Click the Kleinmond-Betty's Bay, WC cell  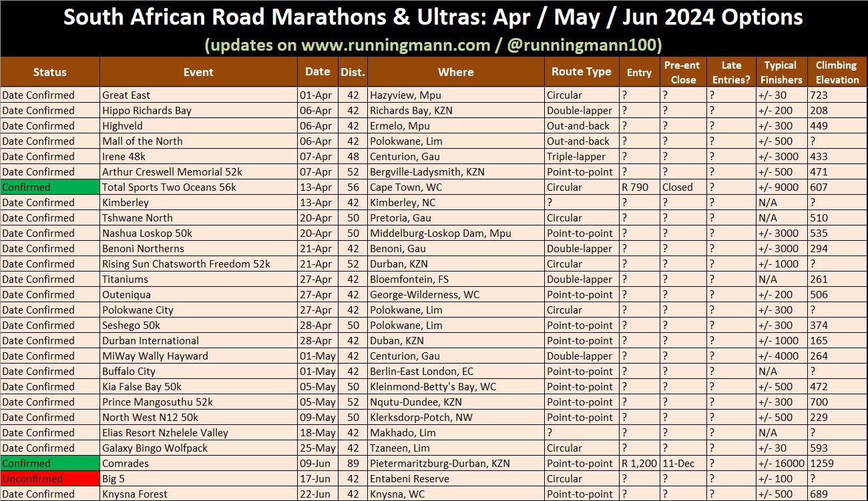click(x=456, y=387)
